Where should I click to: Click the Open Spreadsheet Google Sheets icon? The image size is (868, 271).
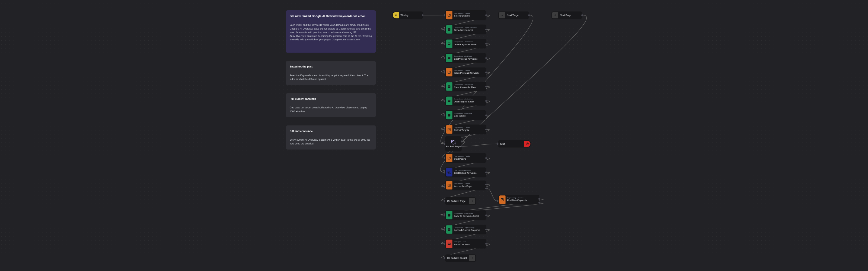click(x=449, y=30)
